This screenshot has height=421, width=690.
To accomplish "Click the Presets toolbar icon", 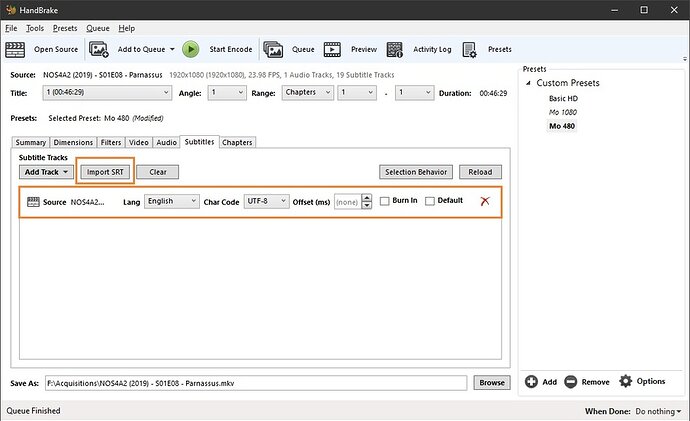I will tap(470, 50).
